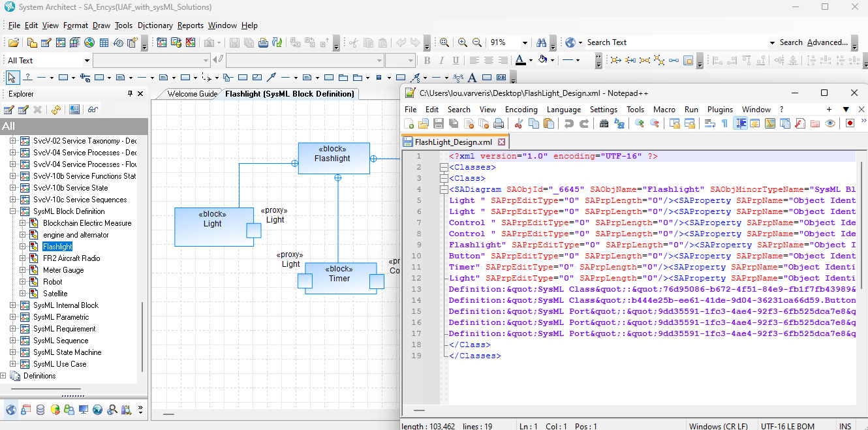Click the font color A swatch
The width and height of the screenshot is (868, 430).
(520, 60)
